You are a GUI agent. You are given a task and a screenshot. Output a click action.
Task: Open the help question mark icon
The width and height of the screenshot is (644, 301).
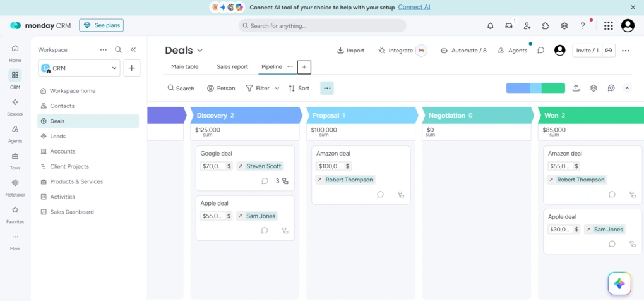pos(583,25)
